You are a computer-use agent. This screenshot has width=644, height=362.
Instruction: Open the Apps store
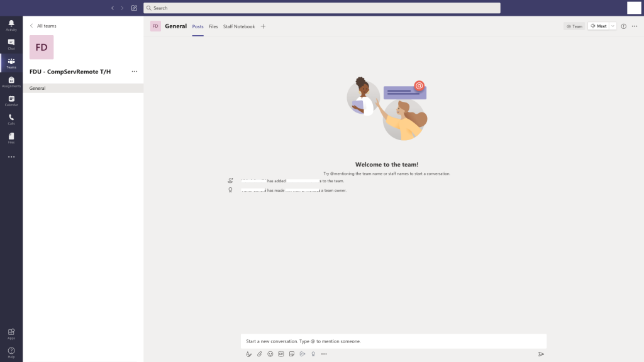pyautogui.click(x=11, y=334)
